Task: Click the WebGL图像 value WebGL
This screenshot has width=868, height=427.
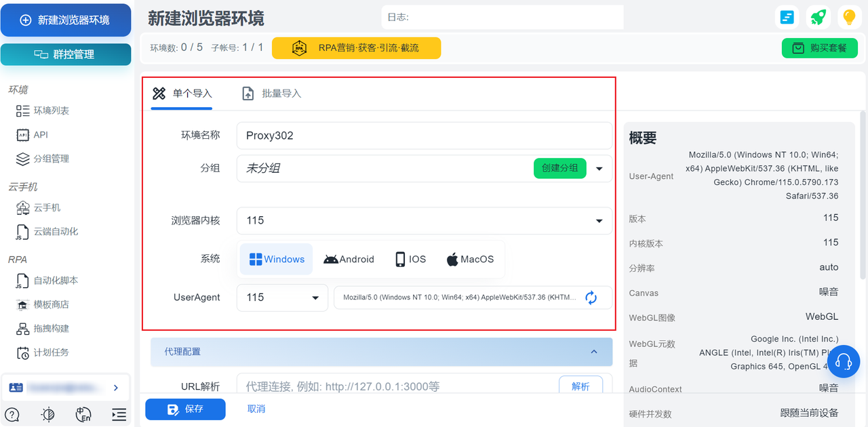Action: [822, 317]
